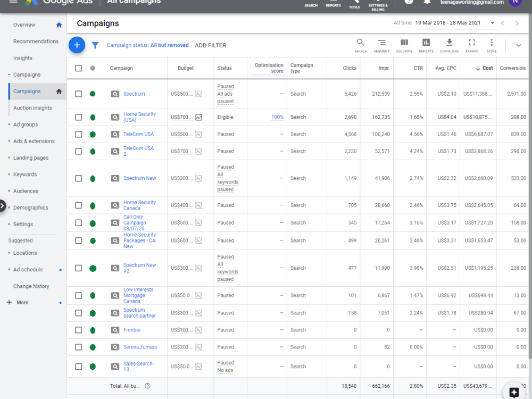Click the blue plus new campaign button

tap(77, 45)
